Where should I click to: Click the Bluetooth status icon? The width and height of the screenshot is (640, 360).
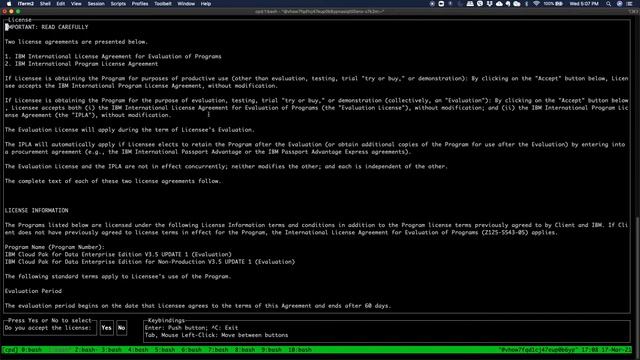(527, 4)
